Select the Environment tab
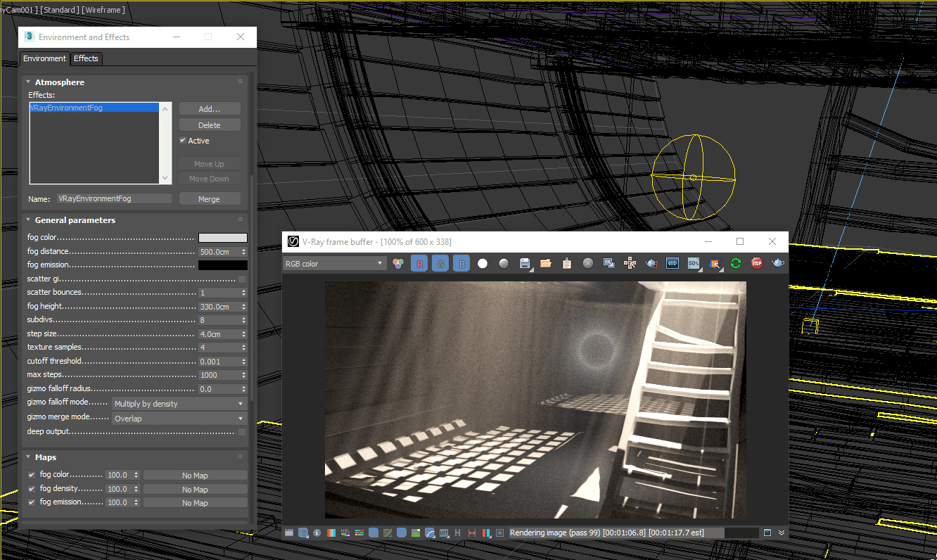The width and height of the screenshot is (937, 560). [x=44, y=58]
